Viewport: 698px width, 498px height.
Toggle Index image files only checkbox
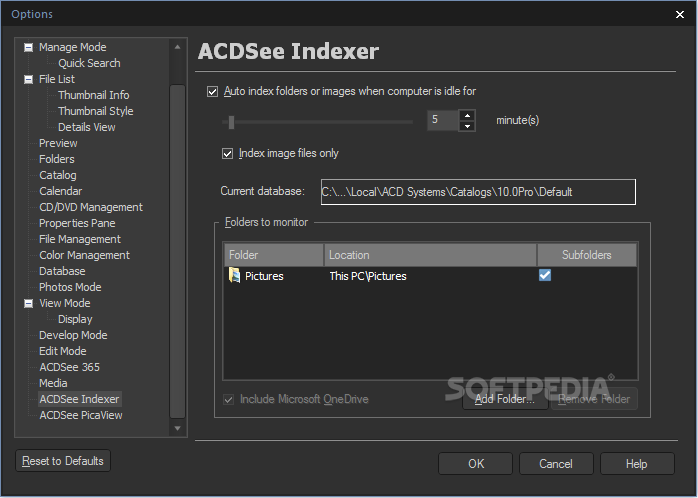pos(227,154)
